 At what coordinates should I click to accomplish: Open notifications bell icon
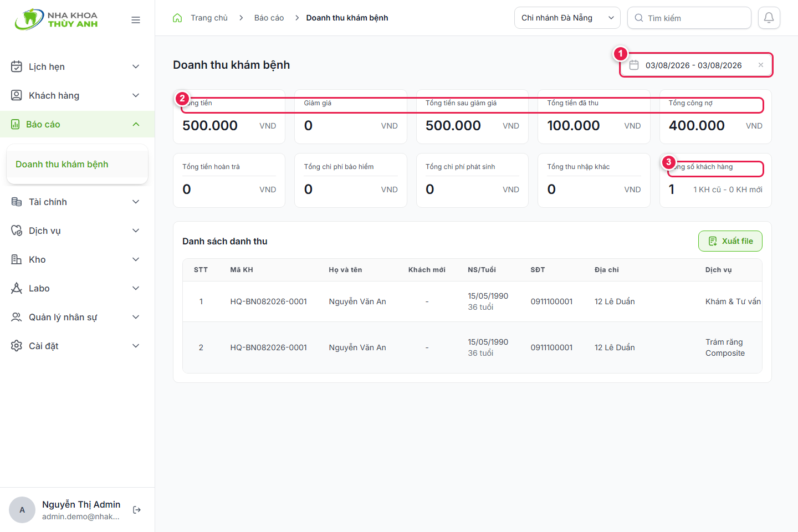[769, 18]
